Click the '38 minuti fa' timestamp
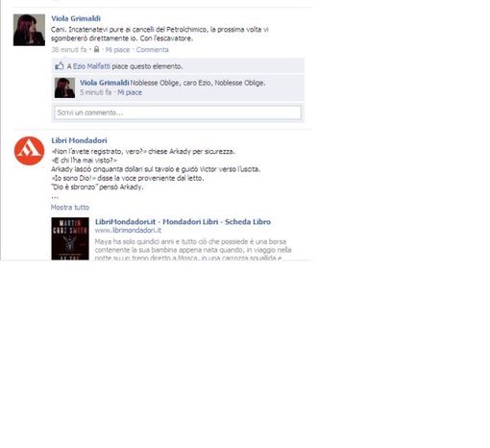 [x=69, y=50]
